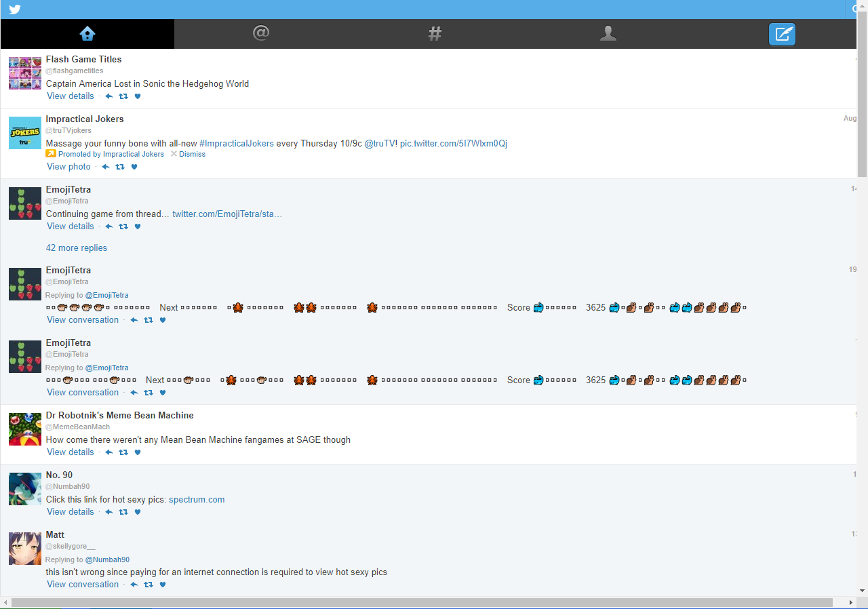
Task: Retweet Dr Robotnik's Meme Bean Machine tweet
Action: (x=123, y=452)
